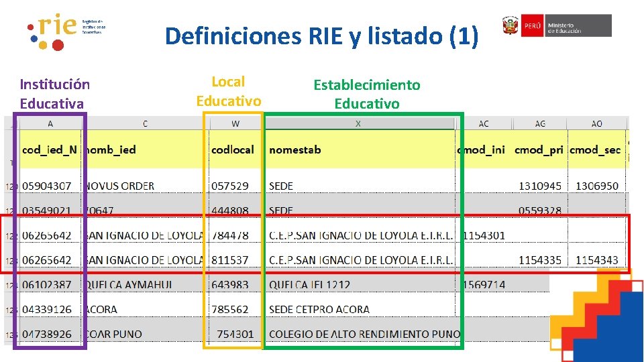Select column header AG

[540, 123]
